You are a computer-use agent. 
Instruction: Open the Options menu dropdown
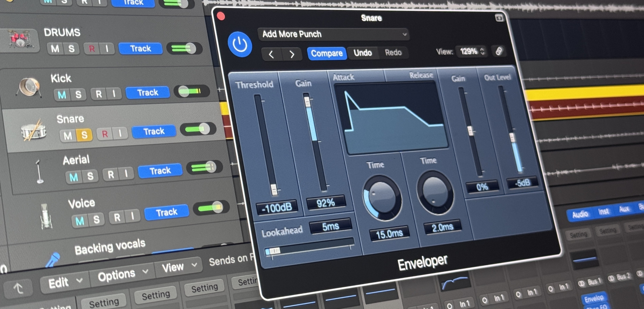123,274
